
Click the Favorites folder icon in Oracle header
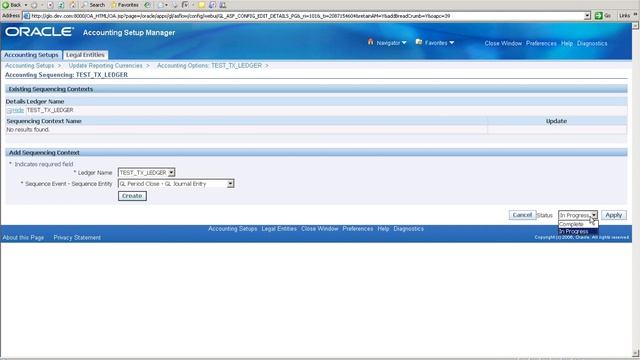tap(419, 42)
